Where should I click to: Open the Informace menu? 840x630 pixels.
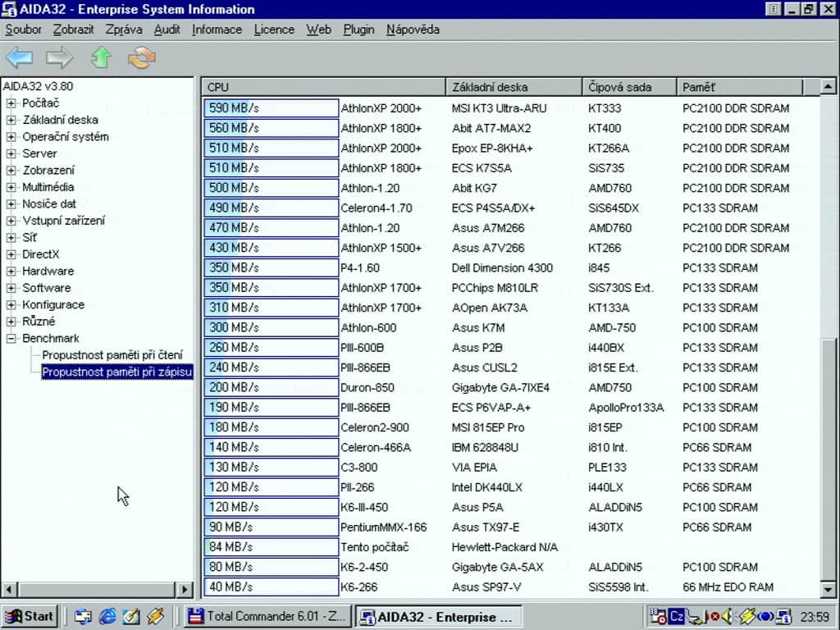tap(217, 30)
